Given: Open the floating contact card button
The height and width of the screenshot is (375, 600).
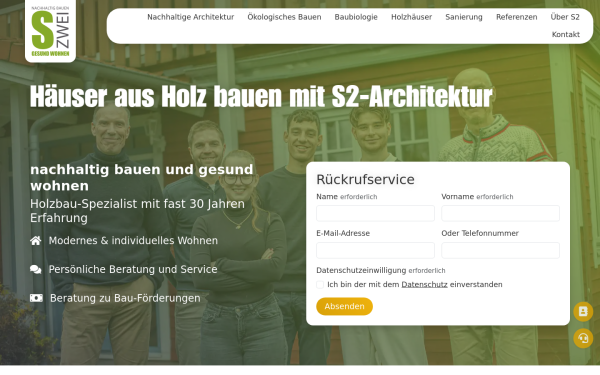Looking at the screenshot, I should tap(583, 311).
